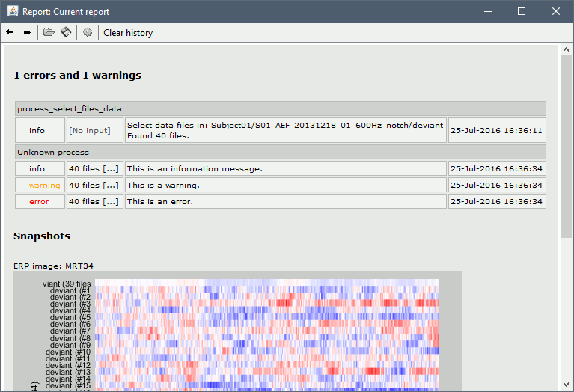This screenshot has height=392, width=574.
Task: Expand 40 files [...] in warning row
Action: [94, 185]
